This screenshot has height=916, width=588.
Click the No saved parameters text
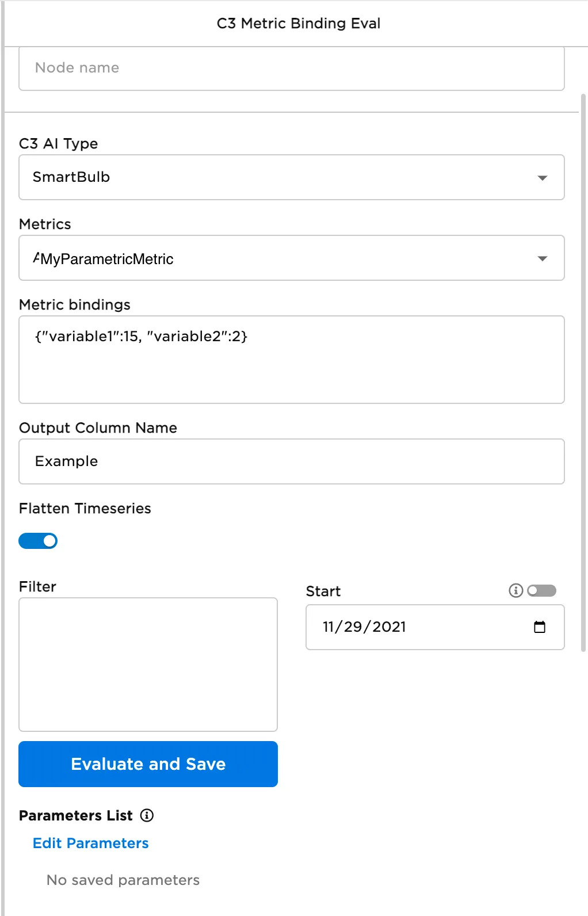point(123,880)
